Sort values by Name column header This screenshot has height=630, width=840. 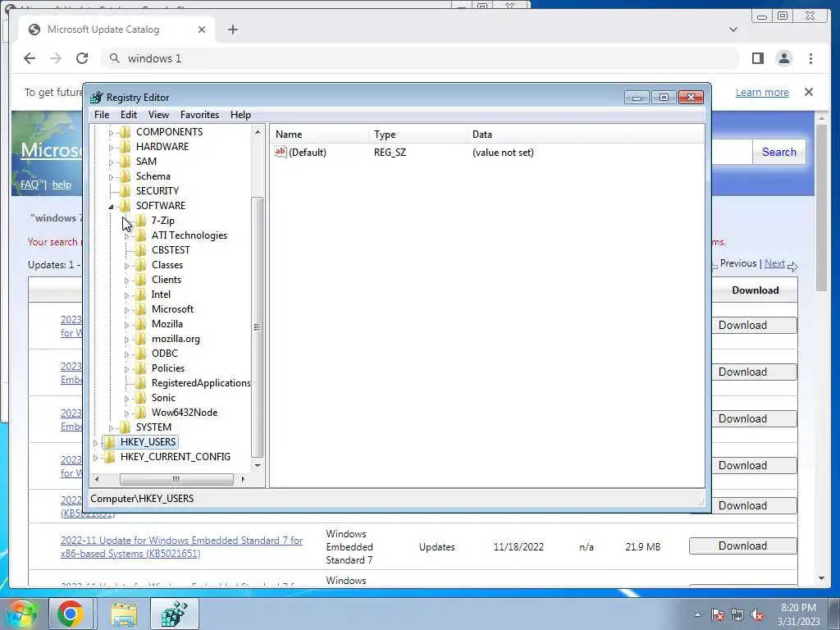(320, 135)
